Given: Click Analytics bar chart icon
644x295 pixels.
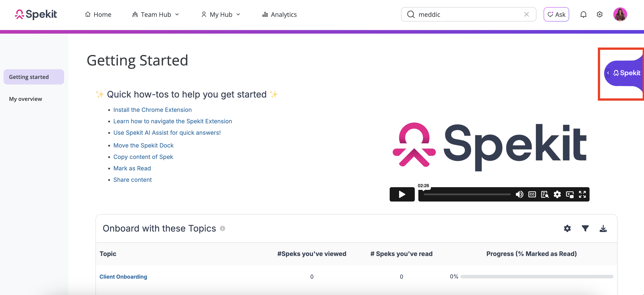Looking at the screenshot, I should click(x=265, y=15).
